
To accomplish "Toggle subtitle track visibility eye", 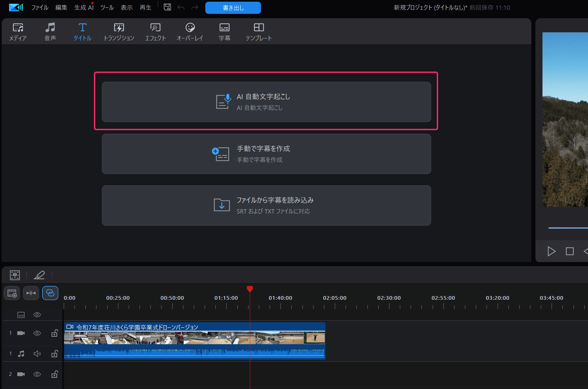I will (37, 315).
